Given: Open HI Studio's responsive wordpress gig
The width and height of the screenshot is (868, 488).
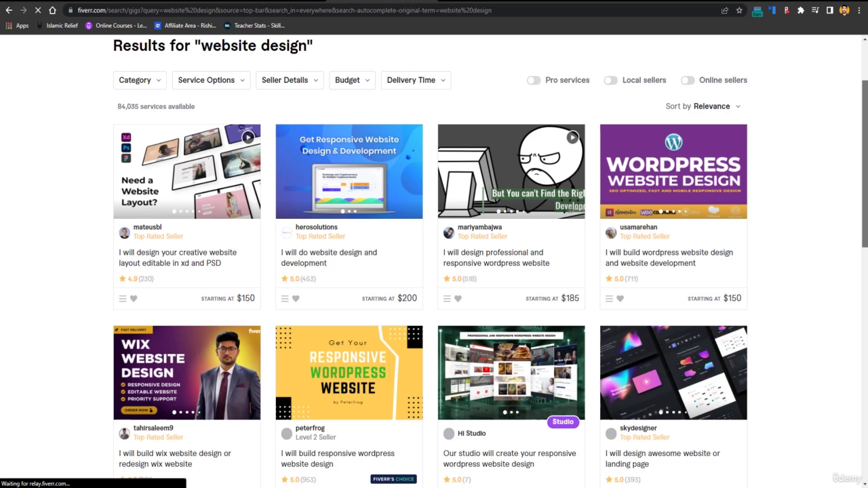Looking at the screenshot, I should click(510, 459).
